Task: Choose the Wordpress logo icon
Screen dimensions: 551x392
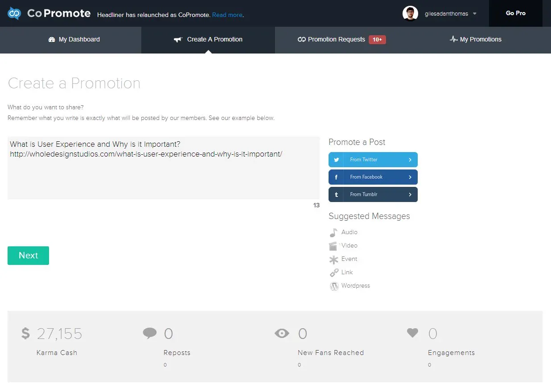Action: [334, 286]
